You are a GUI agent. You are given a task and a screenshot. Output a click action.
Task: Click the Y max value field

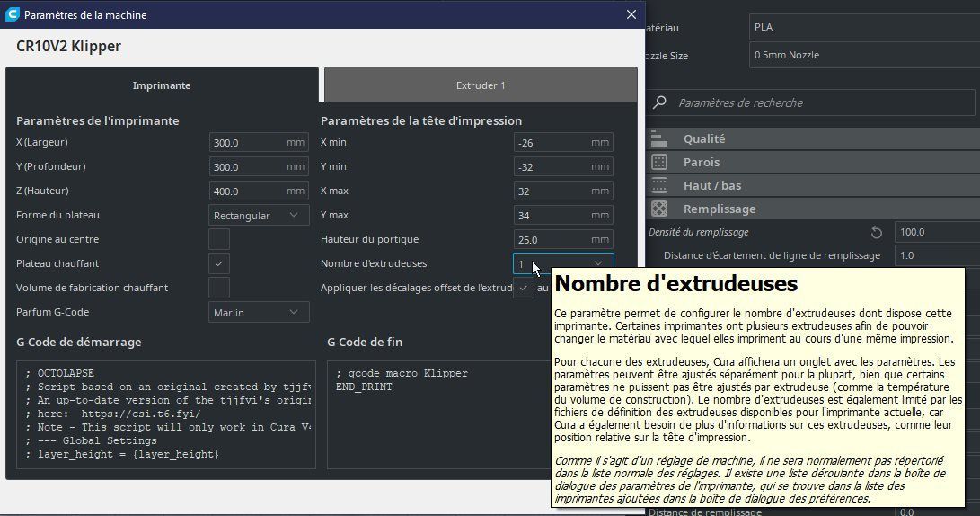click(x=563, y=215)
